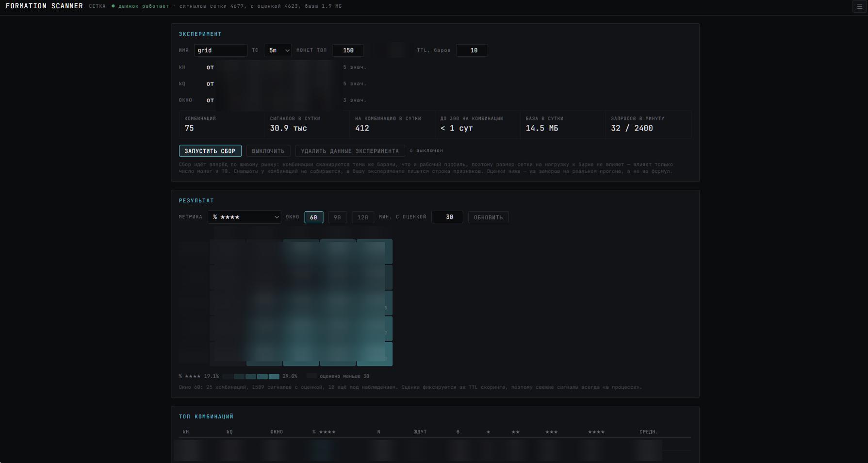Click the СЕТКА label in header
This screenshot has width=868, height=463.
(x=97, y=6)
